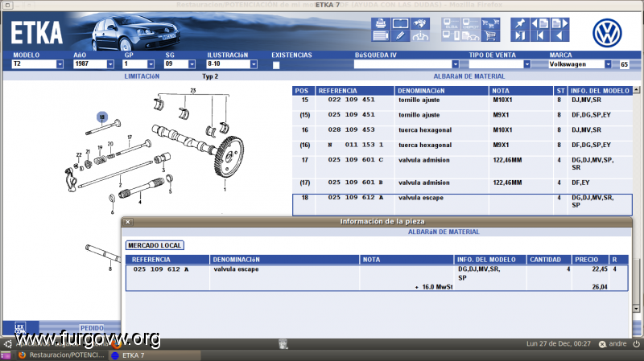Go to next page with document-arrow icon
The height and width of the screenshot is (361, 644).
click(x=559, y=23)
